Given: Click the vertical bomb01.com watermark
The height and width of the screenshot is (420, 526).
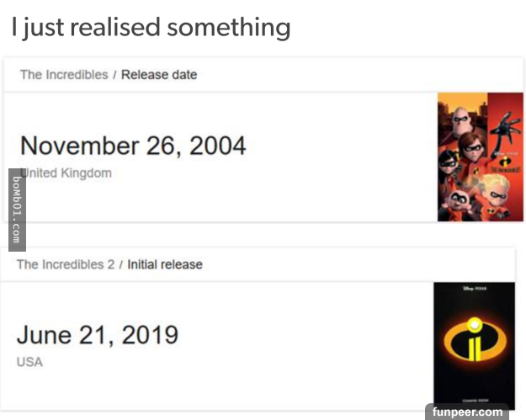Looking at the screenshot, I should click(x=17, y=210).
